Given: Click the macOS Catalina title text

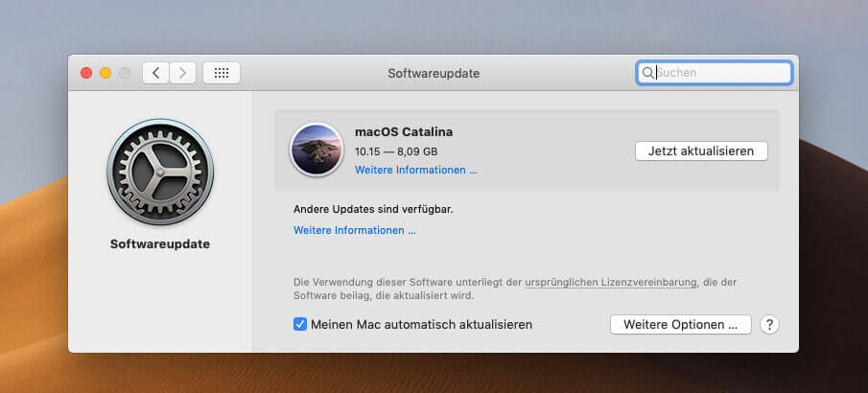Looking at the screenshot, I should point(403,131).
